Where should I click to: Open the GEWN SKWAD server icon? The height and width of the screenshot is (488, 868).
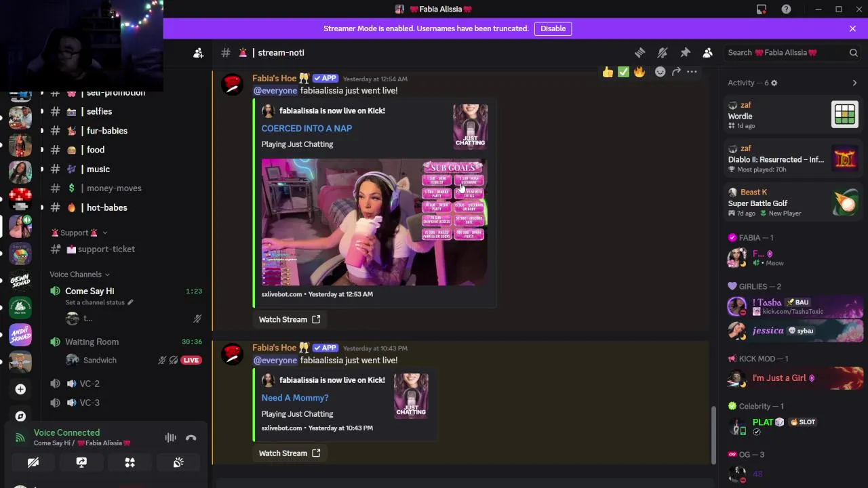coord(20,281)
